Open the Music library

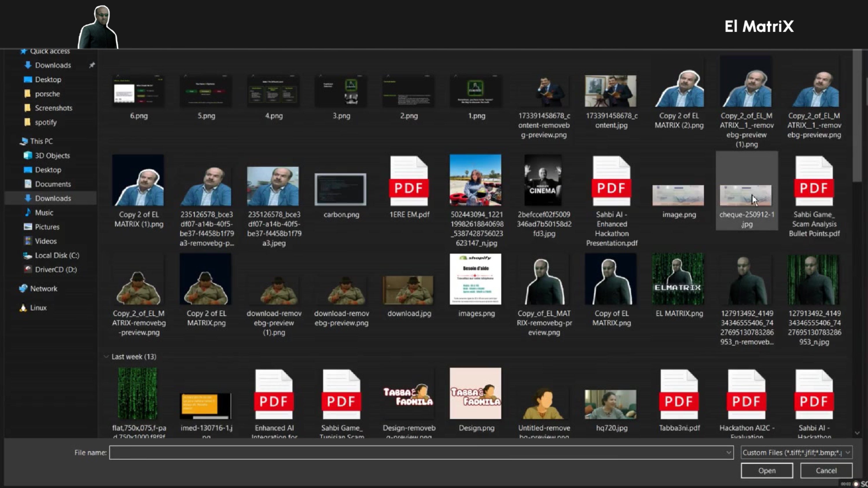44,213
